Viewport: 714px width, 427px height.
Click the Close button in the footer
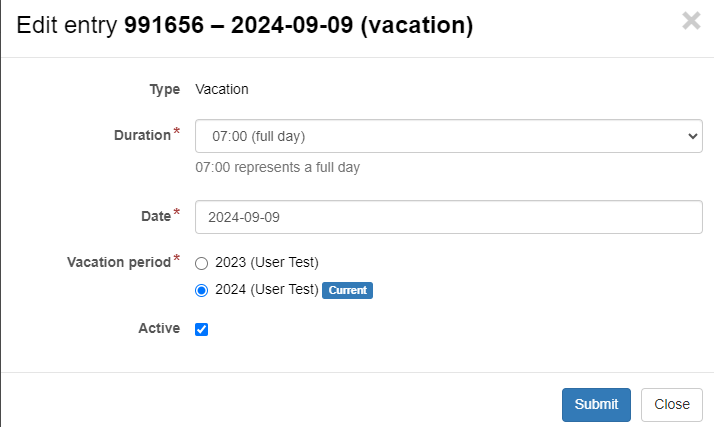pos(671,404)
